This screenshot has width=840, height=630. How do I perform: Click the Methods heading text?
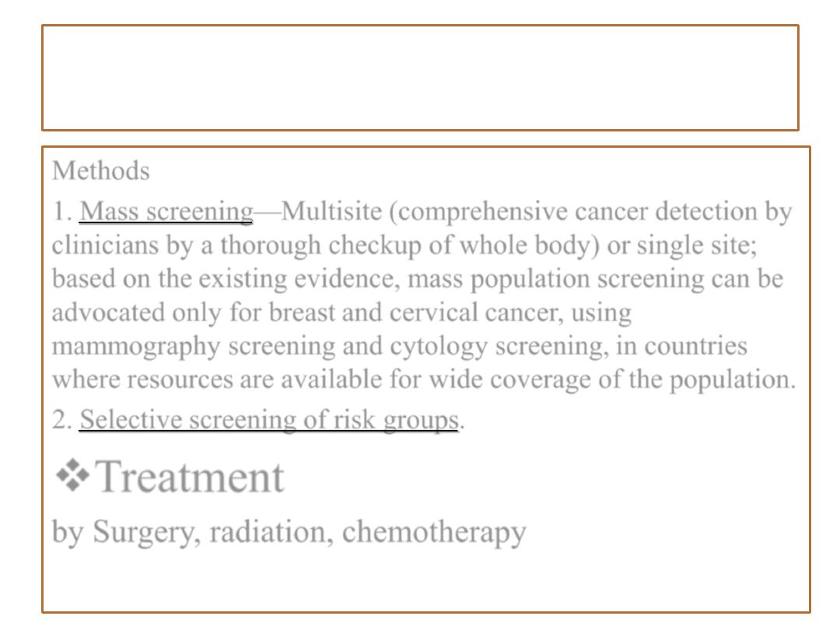pos(100,171)
